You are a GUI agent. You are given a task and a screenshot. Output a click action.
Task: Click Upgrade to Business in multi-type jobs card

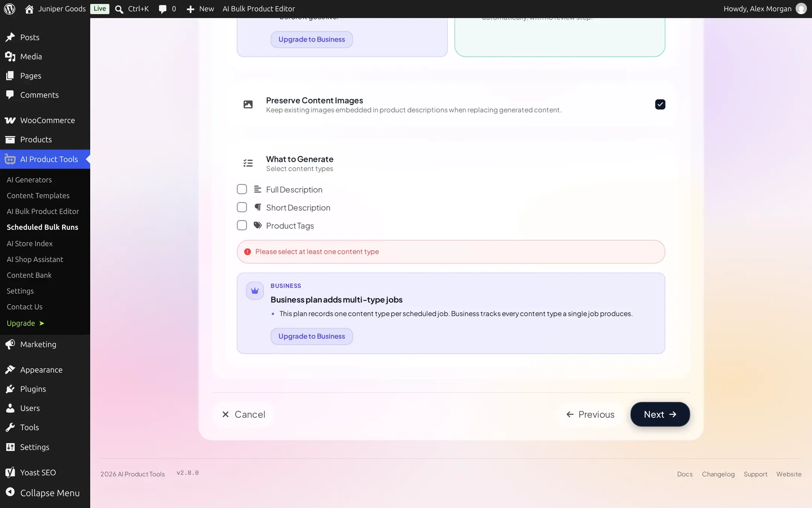coord(312,336)
